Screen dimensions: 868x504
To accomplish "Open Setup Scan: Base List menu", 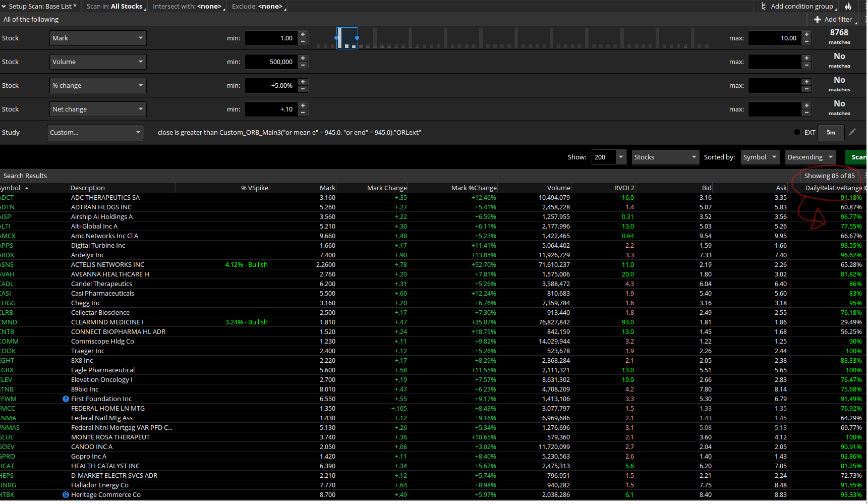I will [39, 7].
